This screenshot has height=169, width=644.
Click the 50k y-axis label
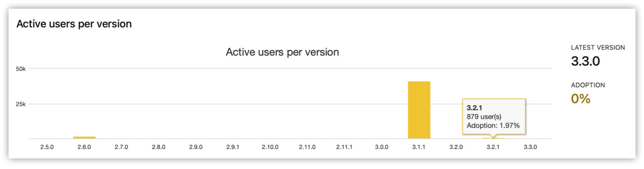[21, 69]
